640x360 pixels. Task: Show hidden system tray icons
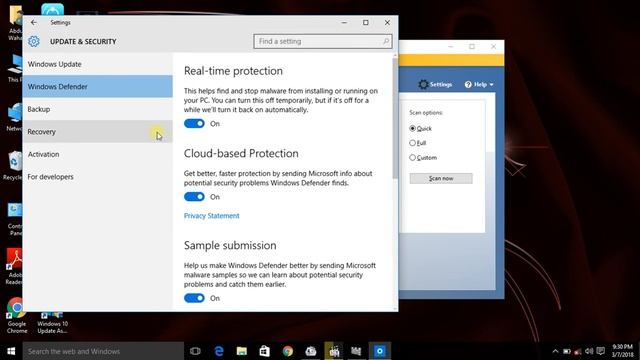555,351
